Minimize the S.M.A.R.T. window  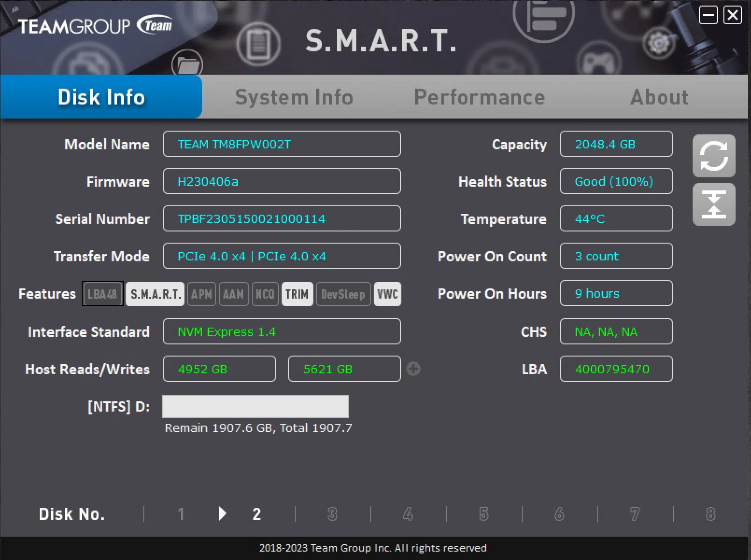(x=708, y=15)
